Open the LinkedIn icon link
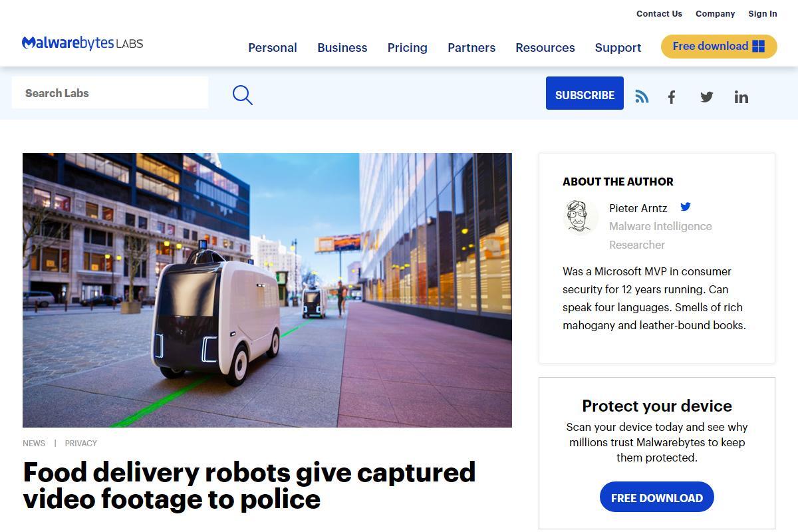 pyautogui.click(x=741, y=97)
